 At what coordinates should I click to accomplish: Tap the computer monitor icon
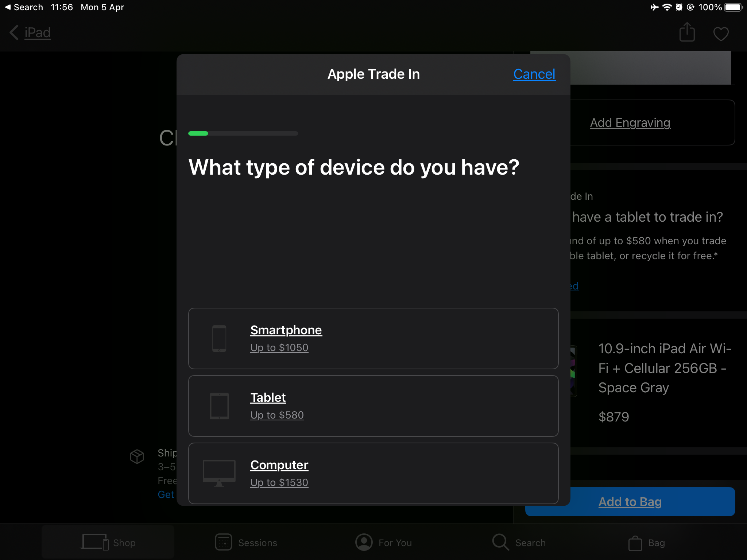(219, 473)
